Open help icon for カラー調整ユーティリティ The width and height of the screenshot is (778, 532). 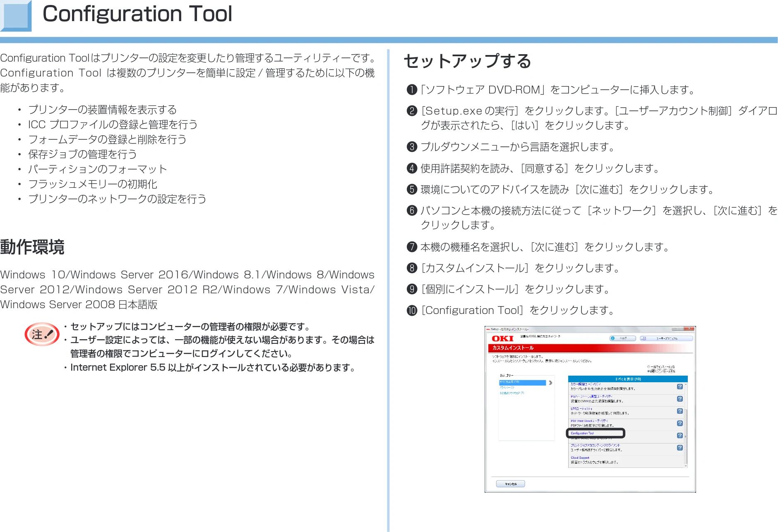[680, 386]
